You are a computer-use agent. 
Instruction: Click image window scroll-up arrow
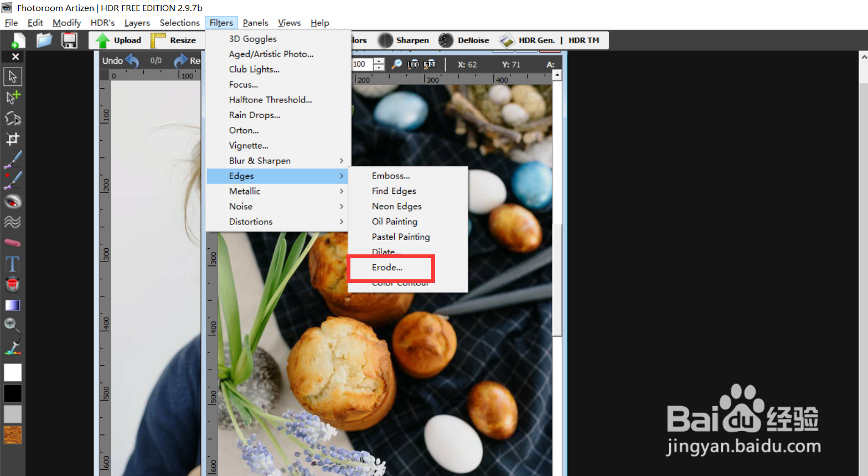[557, 75]
